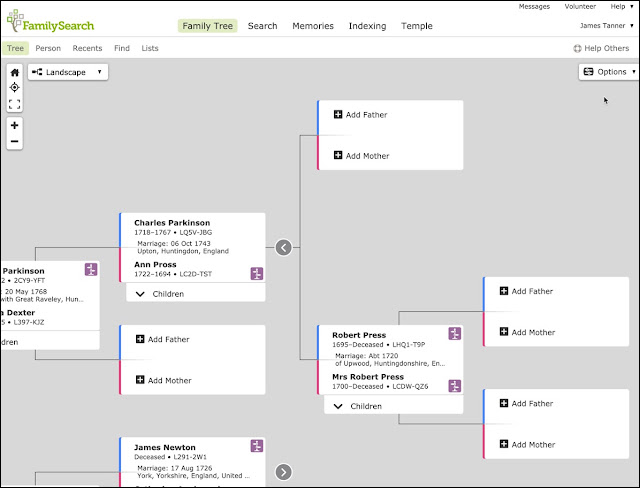640x488 pixels.
Task: Click plus icon for Add Father under Charles Parkinson
Action: 140,339
